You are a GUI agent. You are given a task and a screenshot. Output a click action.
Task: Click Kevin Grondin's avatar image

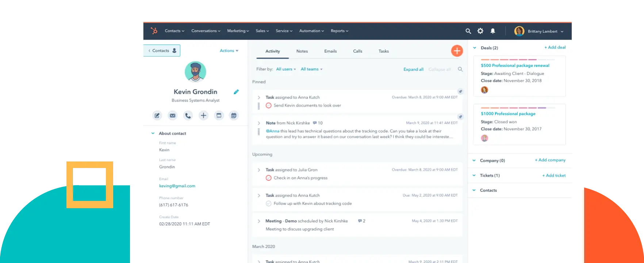pyautogui.click(x=195, y=72)
